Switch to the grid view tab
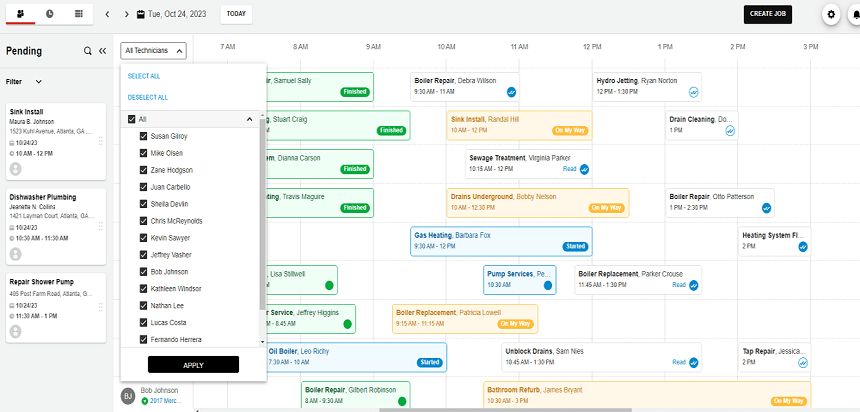 click(x=79, y=14)
